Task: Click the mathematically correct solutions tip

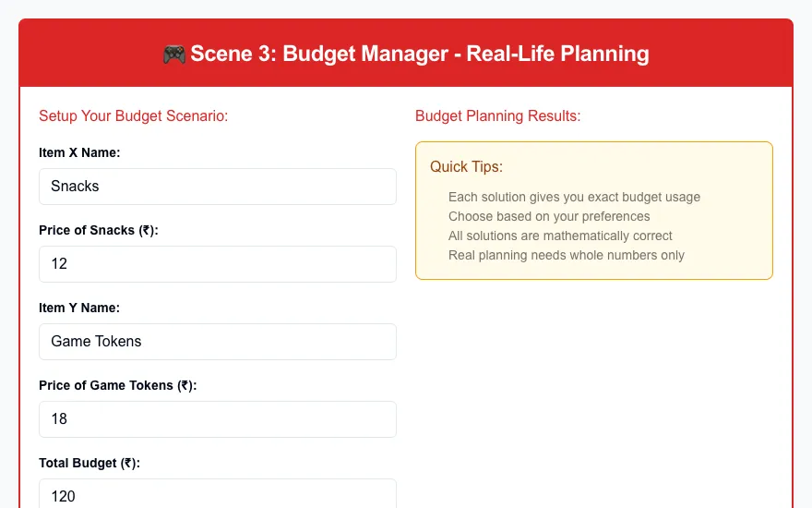Action: [x=560, y=236]
